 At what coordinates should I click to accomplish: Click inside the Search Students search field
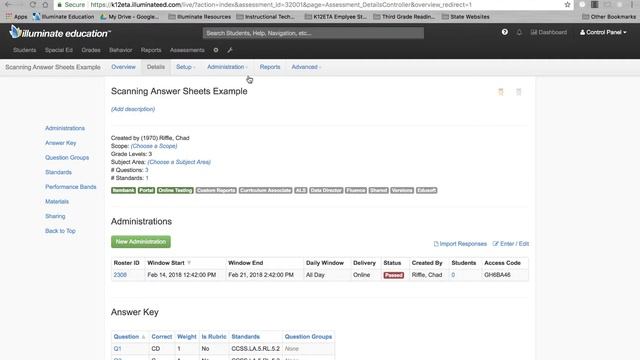[x=313, y=33]
